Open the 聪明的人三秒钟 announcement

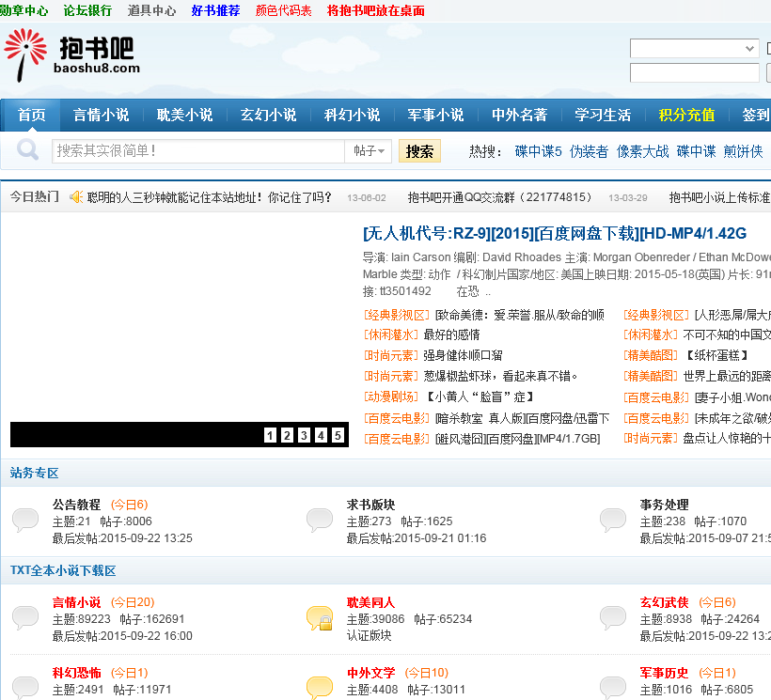(x=209, y=197)
